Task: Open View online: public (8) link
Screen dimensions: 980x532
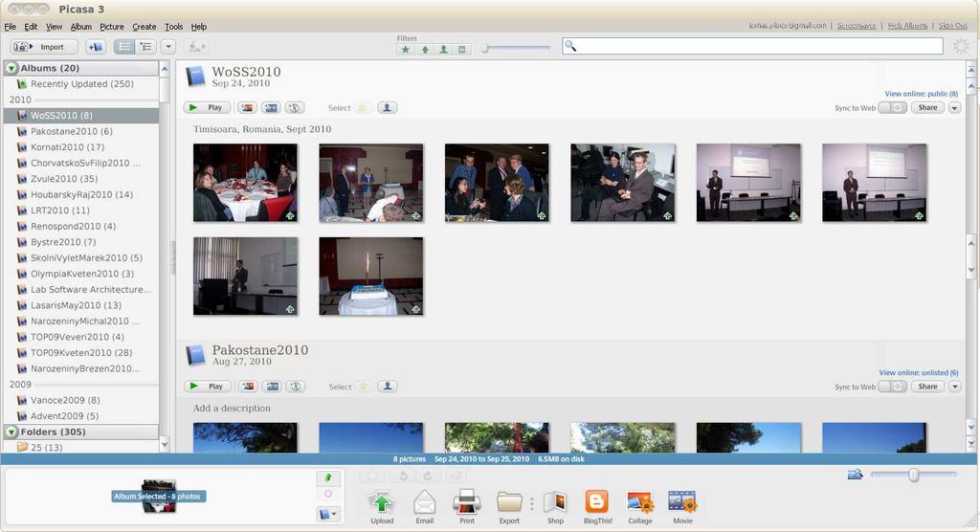Action: tap(921, 94)
